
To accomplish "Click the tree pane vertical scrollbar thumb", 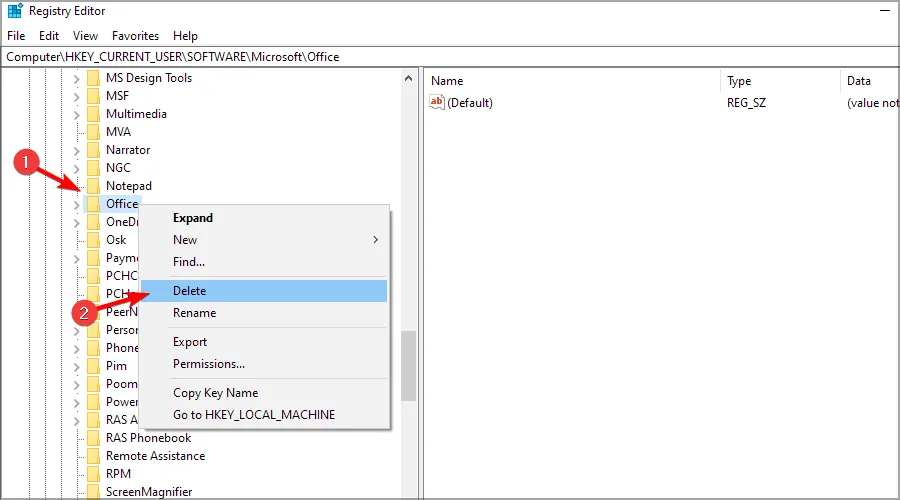I will [x=408, y=365].
